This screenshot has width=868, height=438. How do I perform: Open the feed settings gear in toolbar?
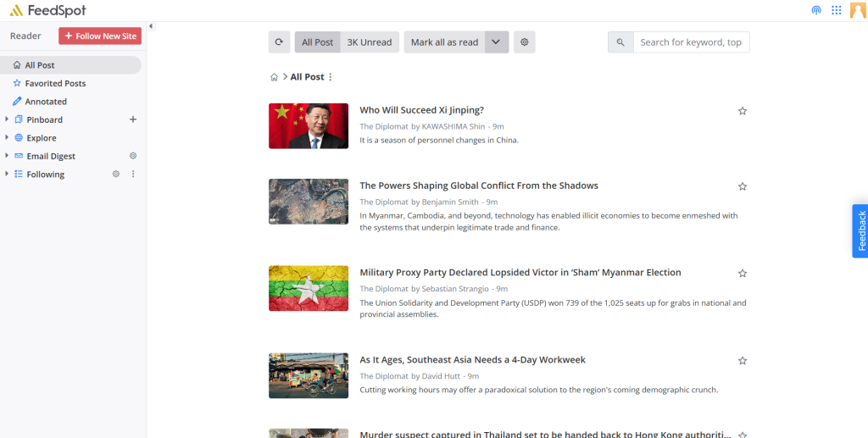[524, 42]
